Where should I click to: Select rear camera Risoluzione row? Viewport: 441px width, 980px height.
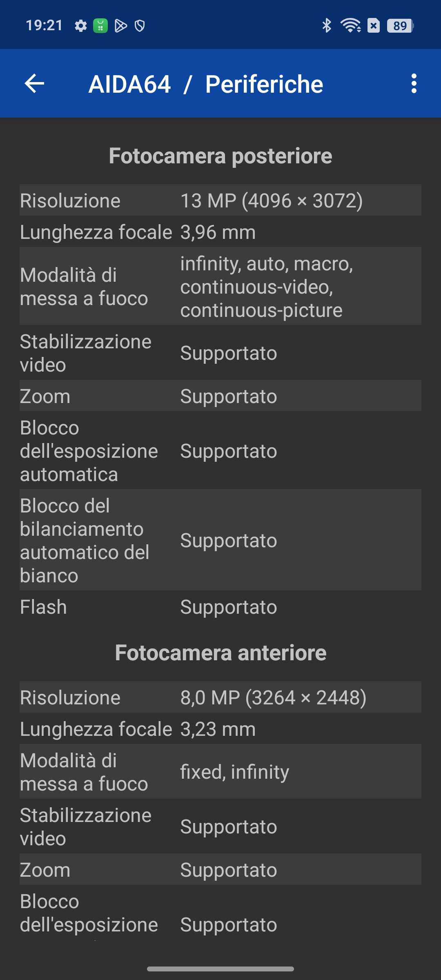coord(220,200)
